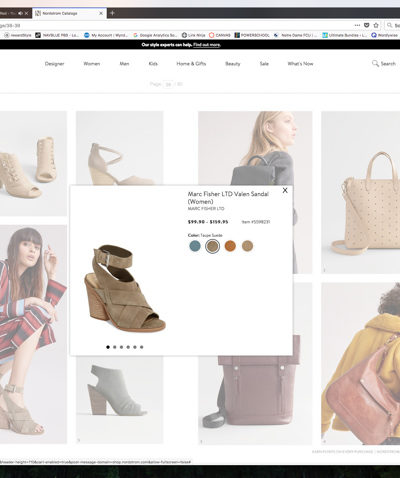
Task: Show the fourth product image dot
Action: point(128,347)
